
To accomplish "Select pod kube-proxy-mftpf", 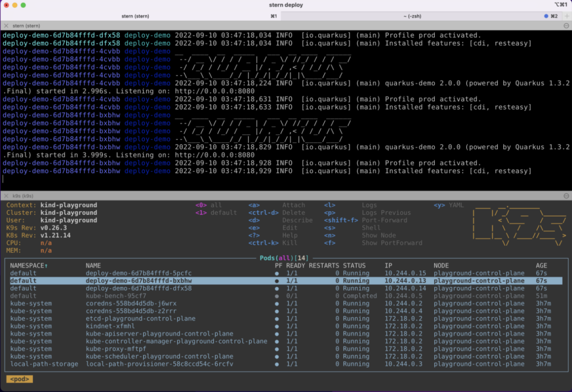I will [286, 349].
